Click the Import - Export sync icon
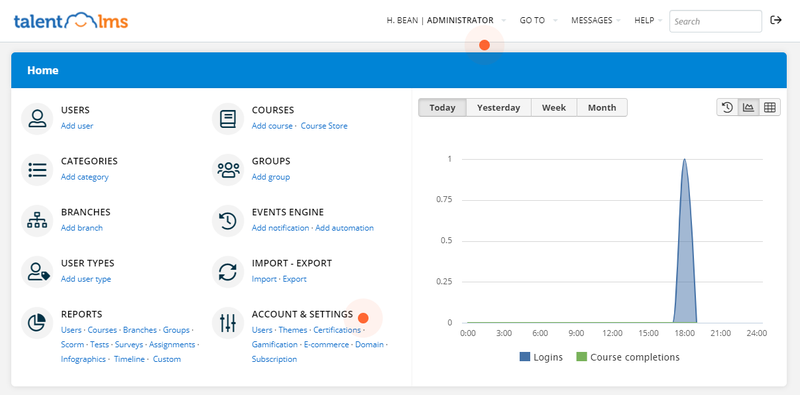Screen dimensions: 800x395 coord(228,271)
